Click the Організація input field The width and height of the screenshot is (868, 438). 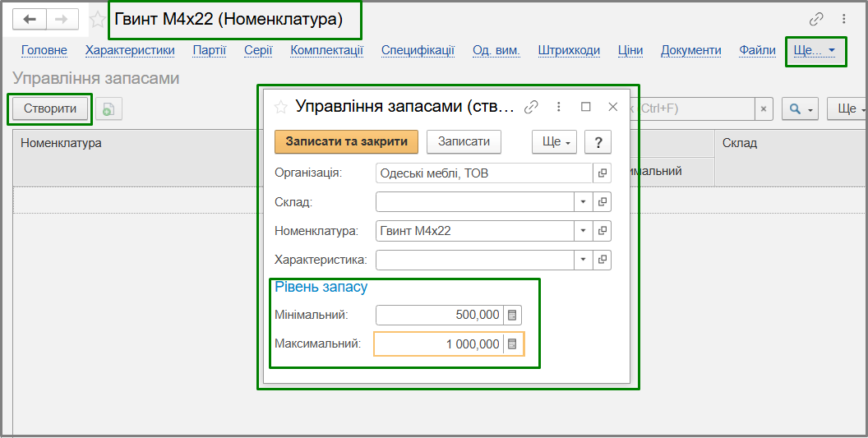point(484,173)
